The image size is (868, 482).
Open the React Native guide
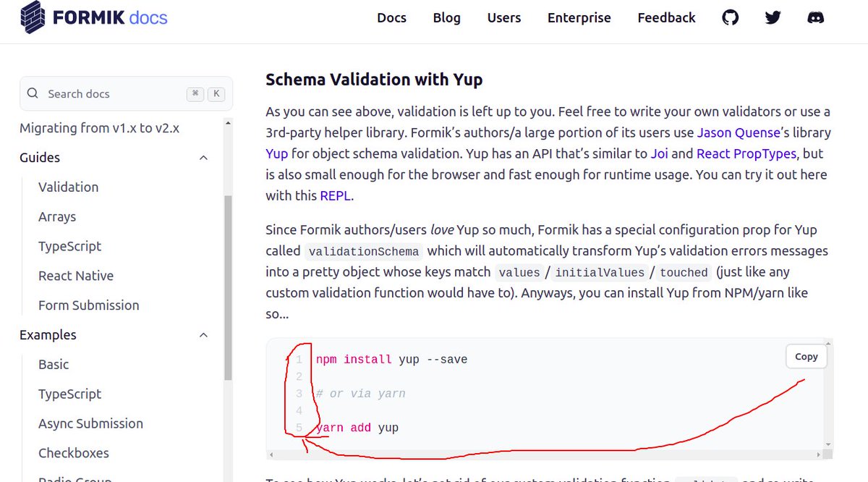click(x=76, y=276)
